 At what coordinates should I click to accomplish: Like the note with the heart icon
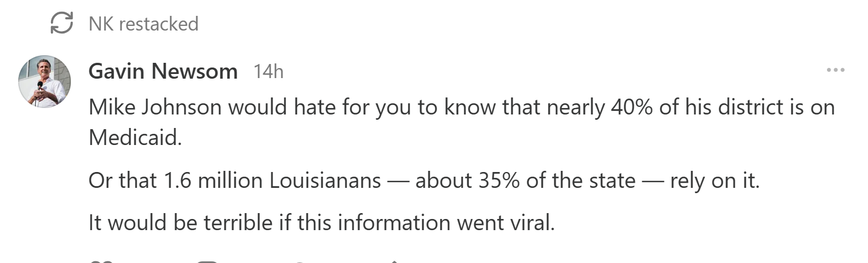[97, 261]
